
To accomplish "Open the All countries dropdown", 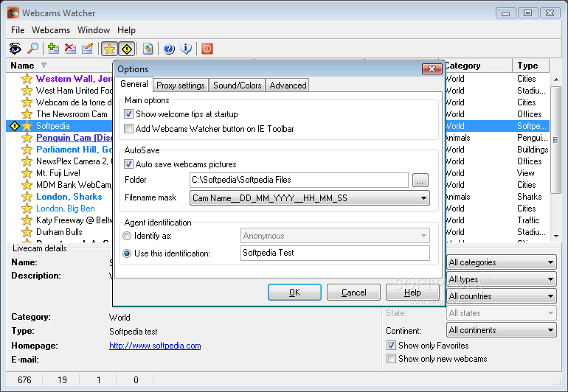I will click(x=502, y=296).
